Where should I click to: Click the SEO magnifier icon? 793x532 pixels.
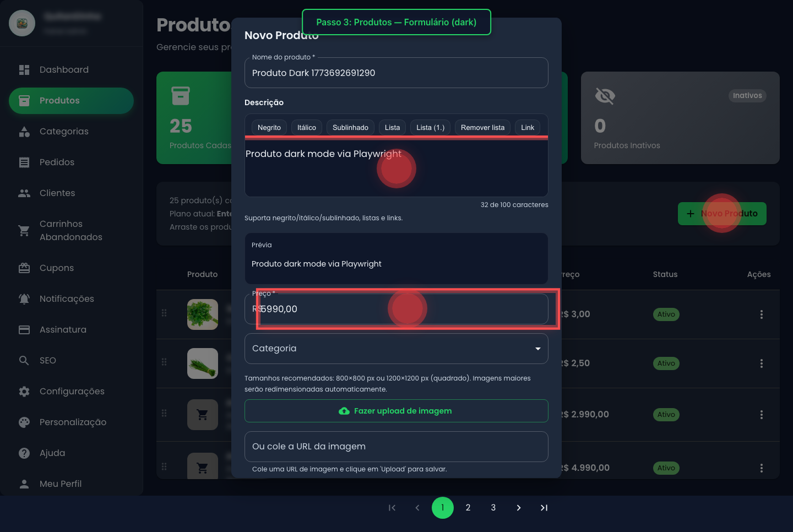click(24, 361)
